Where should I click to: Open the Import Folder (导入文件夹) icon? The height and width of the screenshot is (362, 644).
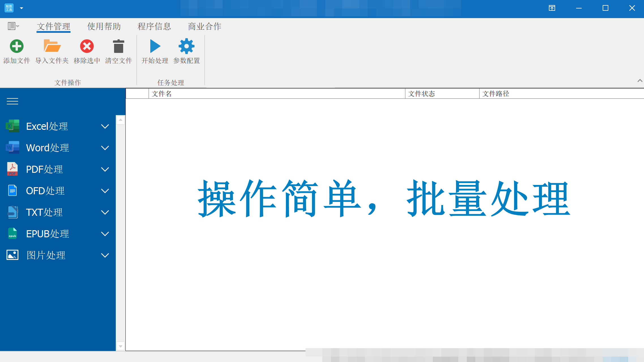[52, 46]
